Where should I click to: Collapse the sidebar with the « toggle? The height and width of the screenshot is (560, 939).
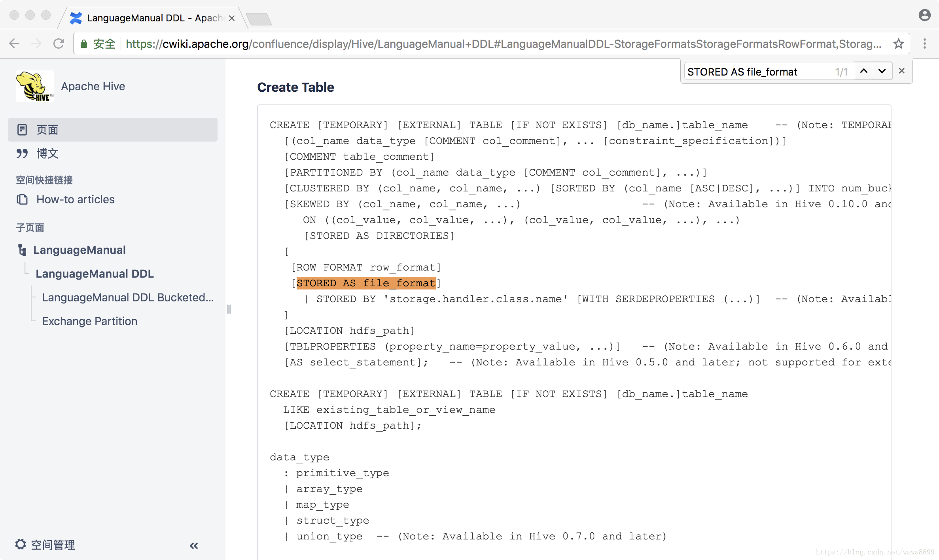[x=194, y=546]
